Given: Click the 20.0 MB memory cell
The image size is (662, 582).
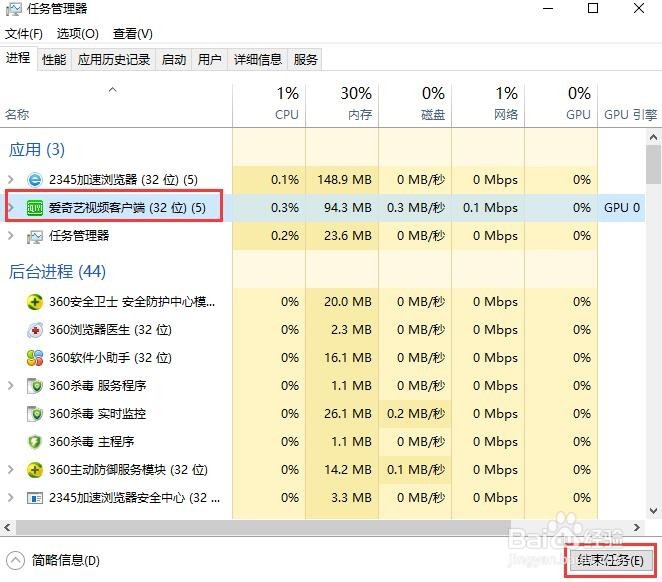Looking at the screenshot, I should pos(342,302).
